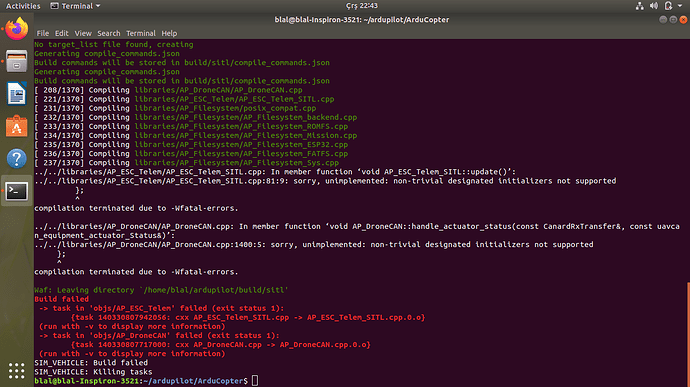The width and height of the screenshot is (690, 387).
Task: Open the Activities overview
Action: (23, 6)
